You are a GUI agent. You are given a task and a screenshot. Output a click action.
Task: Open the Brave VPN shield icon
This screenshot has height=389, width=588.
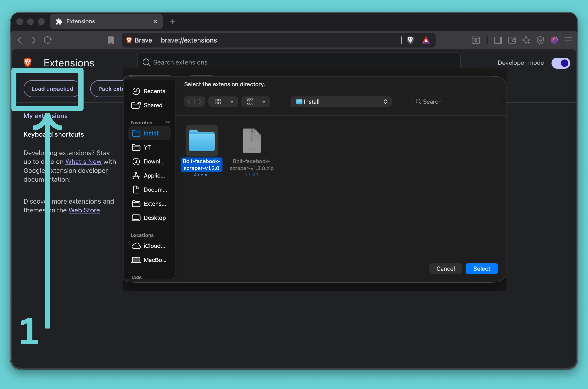pos(540,40)
